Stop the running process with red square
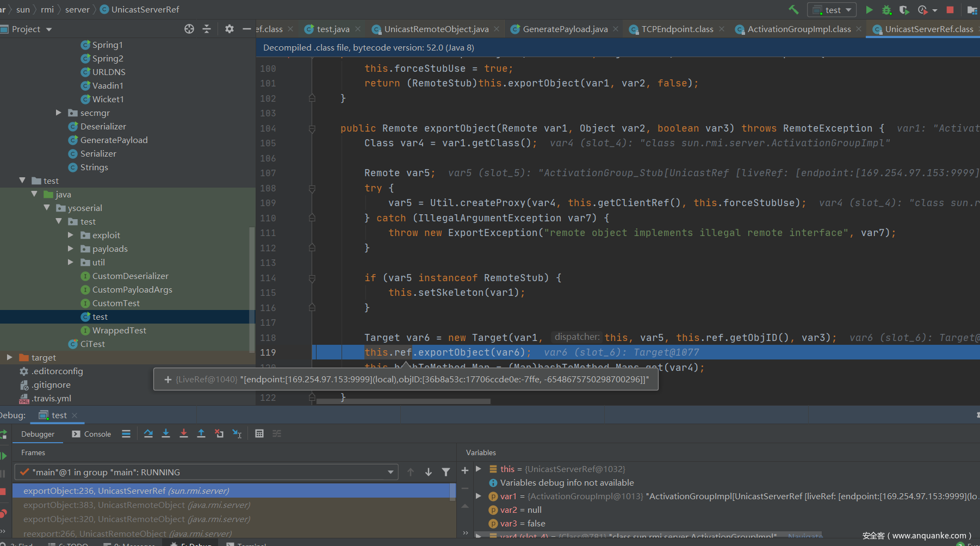 point(950,10)
